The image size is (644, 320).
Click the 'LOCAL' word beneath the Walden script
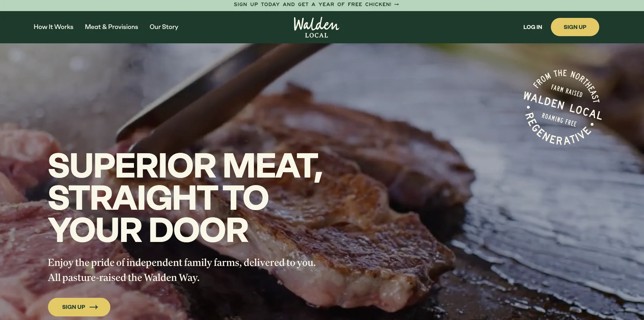[x=317, y=35]
